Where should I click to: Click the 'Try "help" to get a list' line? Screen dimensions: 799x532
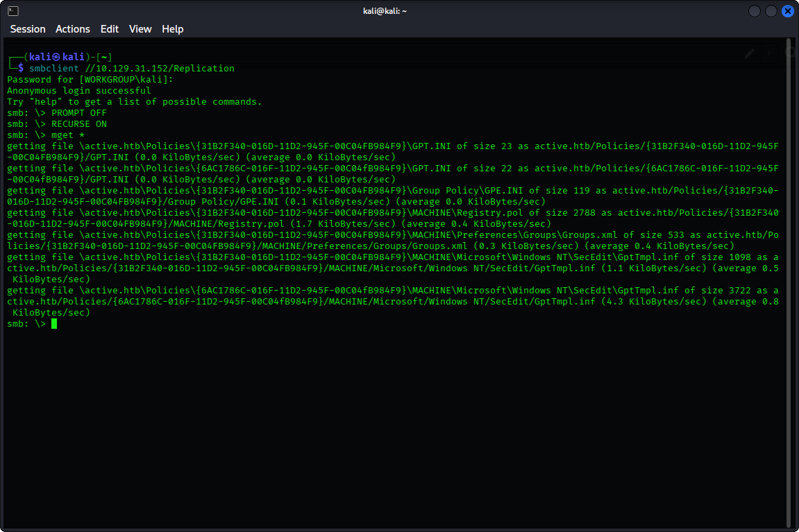[135, 102]
